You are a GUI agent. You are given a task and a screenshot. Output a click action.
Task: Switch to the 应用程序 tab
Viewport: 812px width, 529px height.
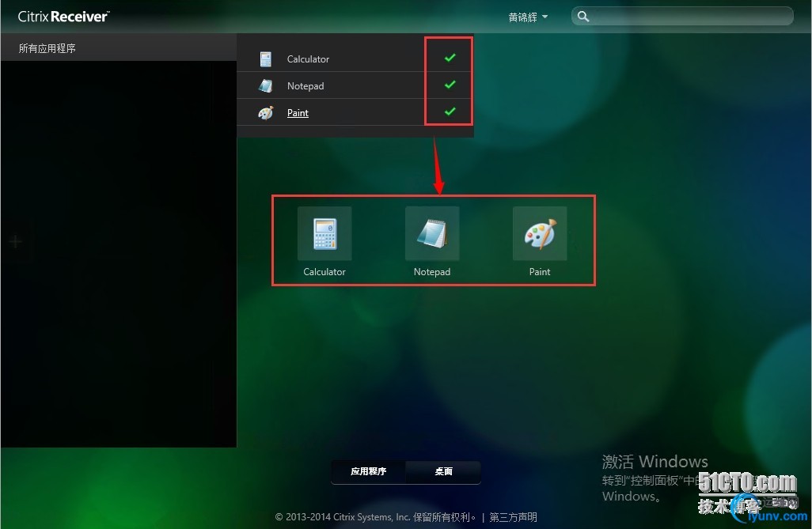tap(368, 471)
